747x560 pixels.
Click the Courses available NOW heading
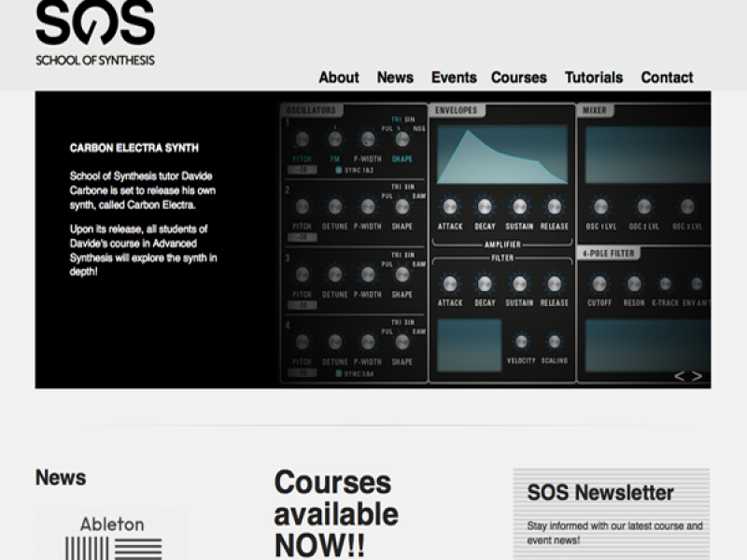pos(336,512)
